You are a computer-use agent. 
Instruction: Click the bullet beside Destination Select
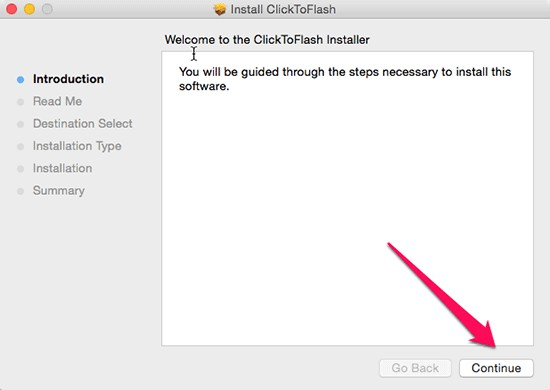21,124
